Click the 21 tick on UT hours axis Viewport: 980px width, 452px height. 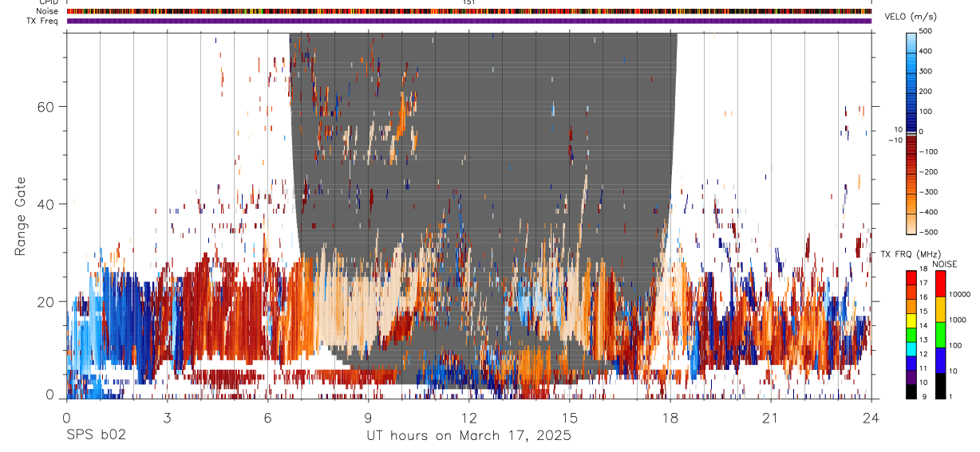coord(770,418)
